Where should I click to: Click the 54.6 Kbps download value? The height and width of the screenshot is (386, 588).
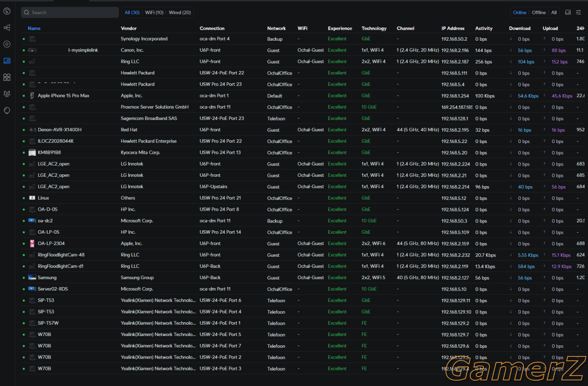click(x=528, y=96)
